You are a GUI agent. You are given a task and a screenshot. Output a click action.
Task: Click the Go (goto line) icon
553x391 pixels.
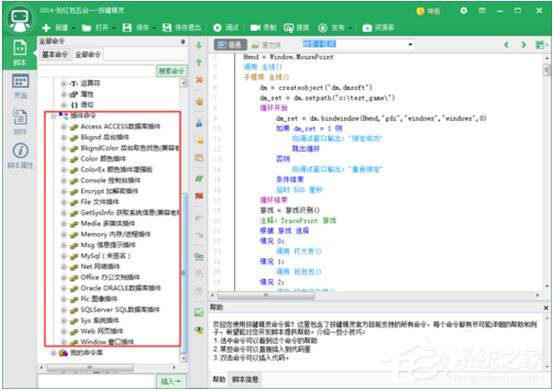199,256
